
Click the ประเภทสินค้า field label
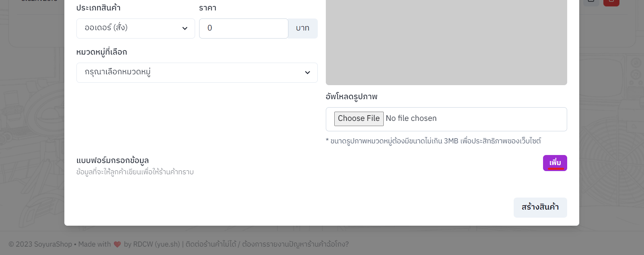(x=99, y=8)
